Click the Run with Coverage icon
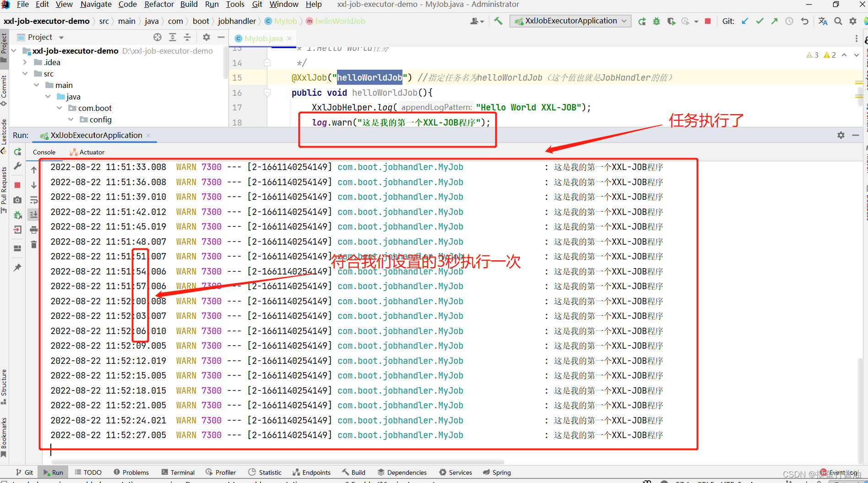 (x=671, y=21)
